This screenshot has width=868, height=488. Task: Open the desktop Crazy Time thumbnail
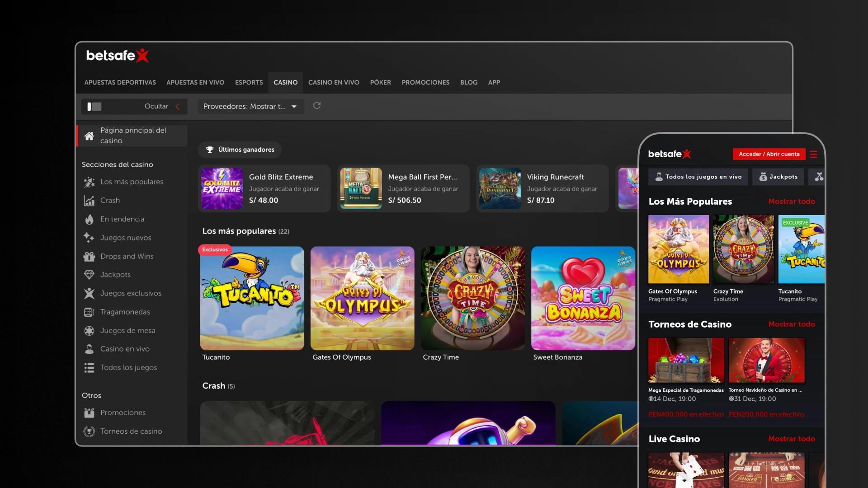(473, 298)
